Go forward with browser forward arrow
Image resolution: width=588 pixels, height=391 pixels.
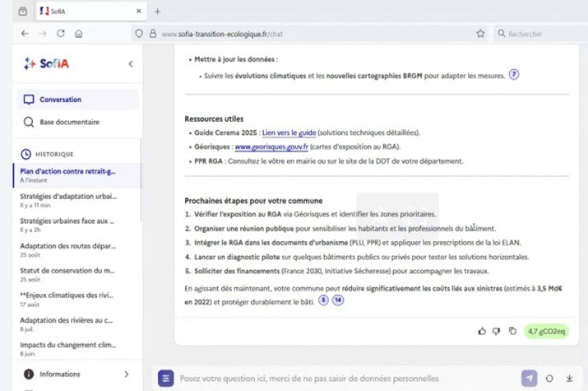(43, 34)
